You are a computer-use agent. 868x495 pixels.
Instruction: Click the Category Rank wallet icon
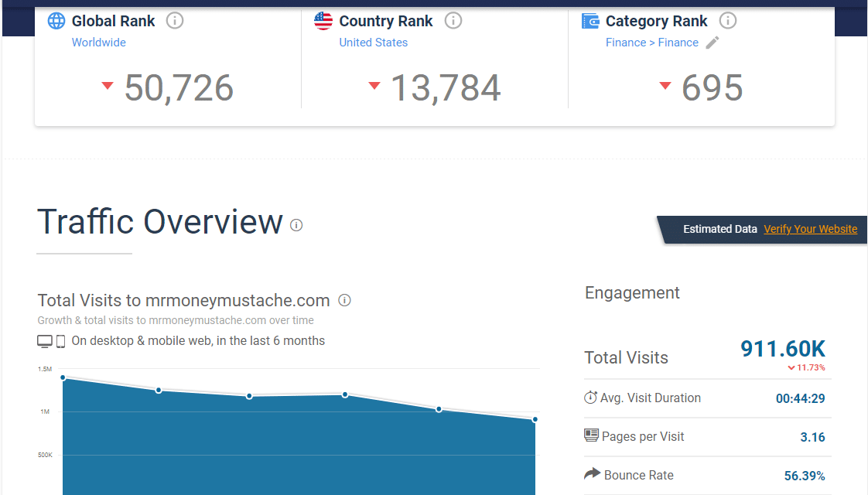click(x=590, y=21)
